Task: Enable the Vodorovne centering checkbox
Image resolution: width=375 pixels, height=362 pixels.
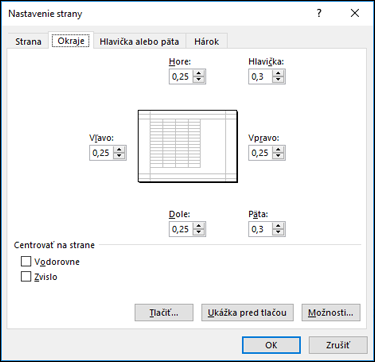Action: (26, 261)
